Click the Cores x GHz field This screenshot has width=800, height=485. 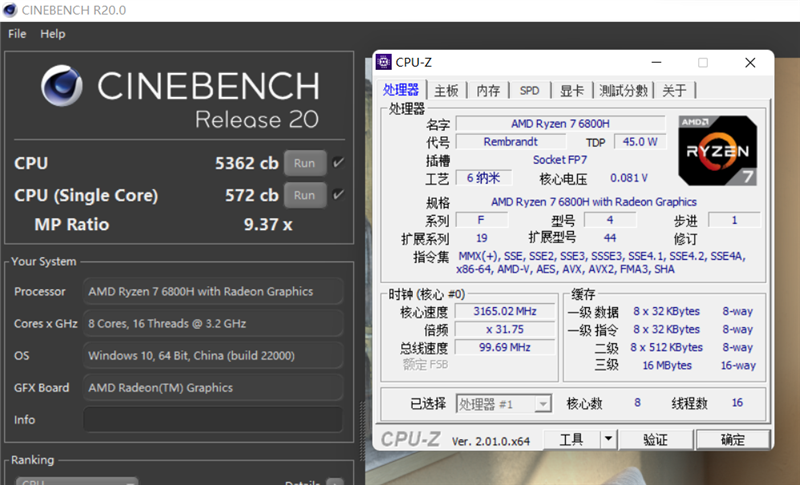click(213, 323)
